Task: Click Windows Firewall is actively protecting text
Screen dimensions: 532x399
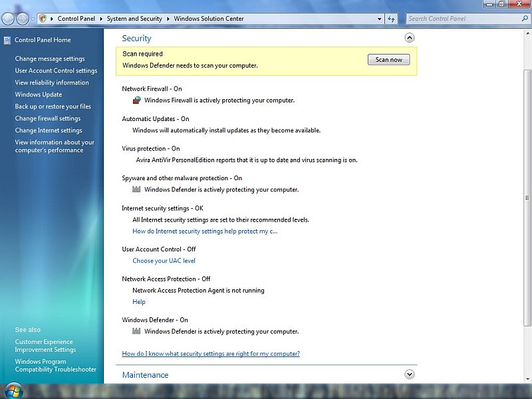Action: point(219,100)
